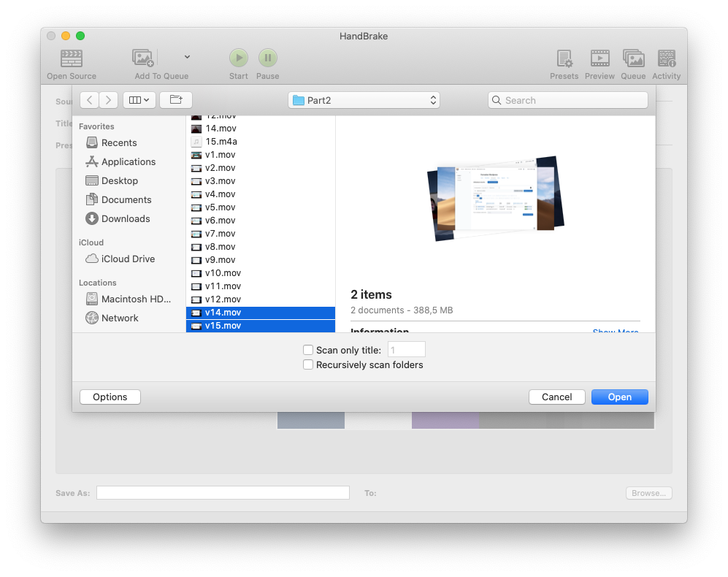Click the Save As text field
The height and width of the screenshot is (577, 728).
tap(223, 493)
